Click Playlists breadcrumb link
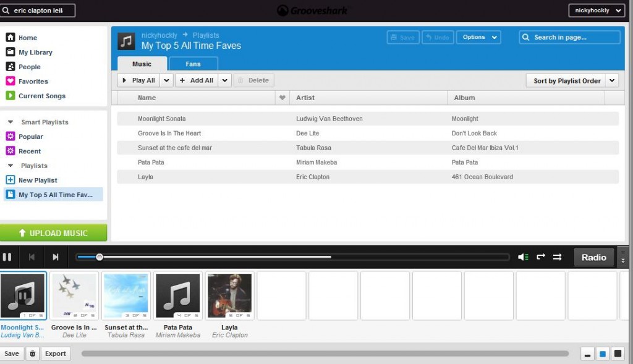 click(206, 35)
